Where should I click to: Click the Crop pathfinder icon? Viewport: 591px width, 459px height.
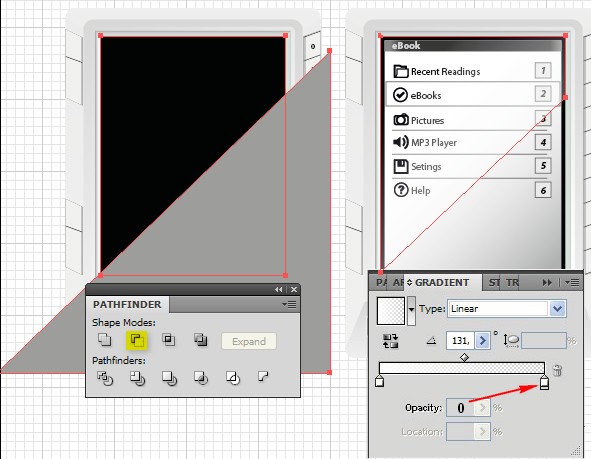click(x=201, y=378)
